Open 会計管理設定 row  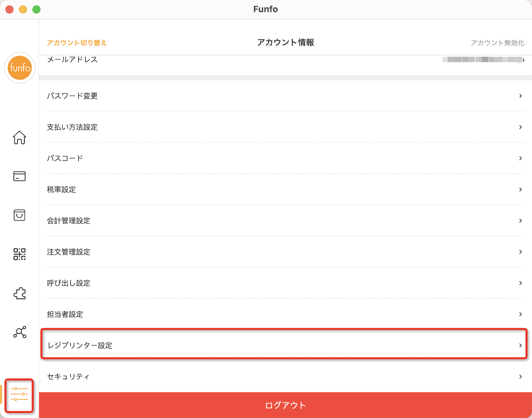286,220
